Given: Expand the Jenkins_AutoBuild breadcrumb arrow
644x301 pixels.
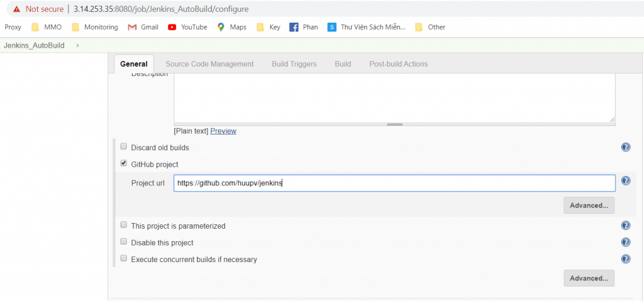Looking at the screenshot, I should [77, 46].
